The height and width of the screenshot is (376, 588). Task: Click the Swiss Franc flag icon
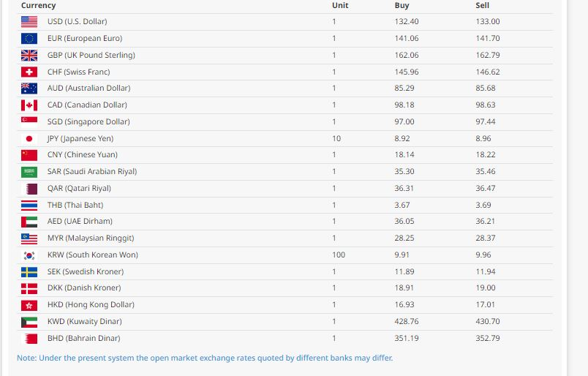coord(29,72)
